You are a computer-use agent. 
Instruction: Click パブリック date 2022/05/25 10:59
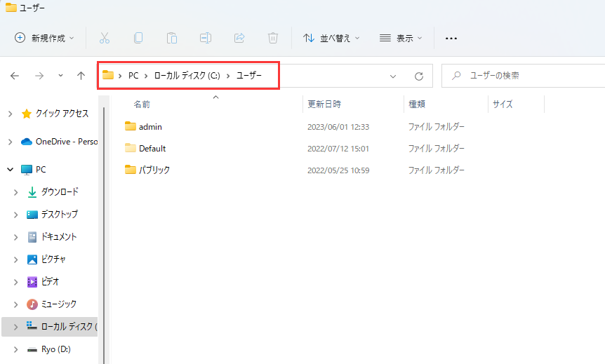(338, 170)
